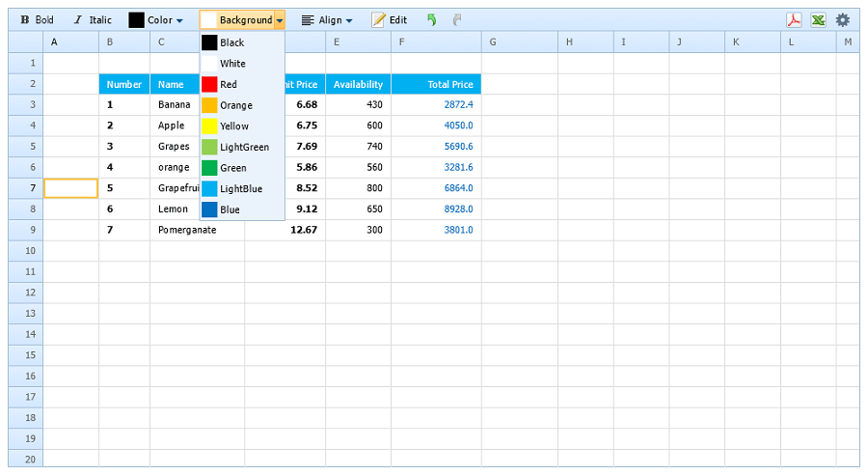Select the total price cell 8928.0
The width and height of the screenshot is (868, 475).
coord(436,210)
